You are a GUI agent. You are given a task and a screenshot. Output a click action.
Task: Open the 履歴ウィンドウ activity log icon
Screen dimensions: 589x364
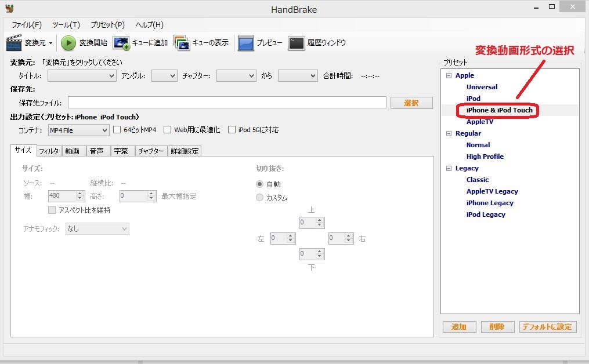(x=297, y=43)
